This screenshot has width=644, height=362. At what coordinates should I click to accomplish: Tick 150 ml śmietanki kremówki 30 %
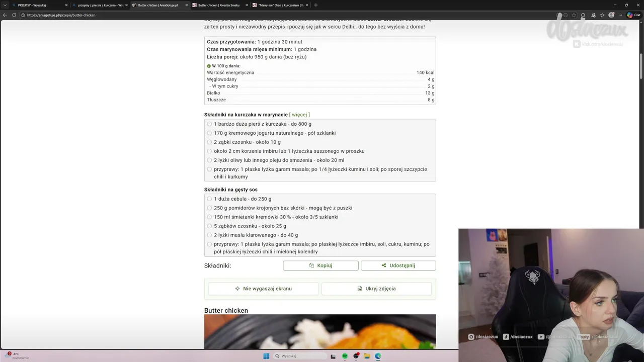209,217
